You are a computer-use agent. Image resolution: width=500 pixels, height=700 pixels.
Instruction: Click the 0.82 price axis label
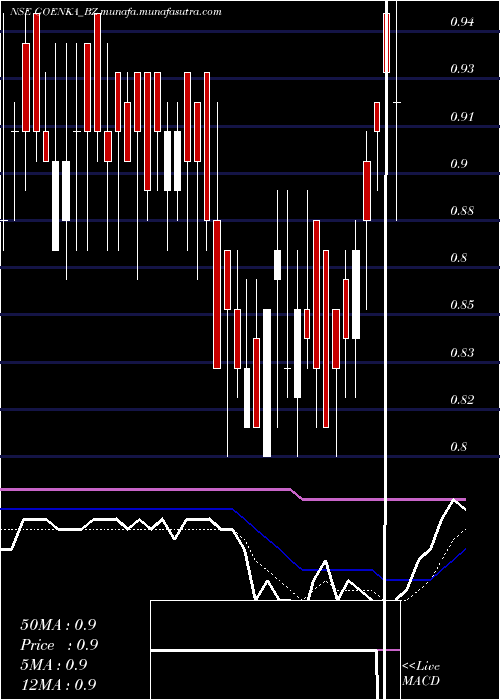(x=462, y=399)
